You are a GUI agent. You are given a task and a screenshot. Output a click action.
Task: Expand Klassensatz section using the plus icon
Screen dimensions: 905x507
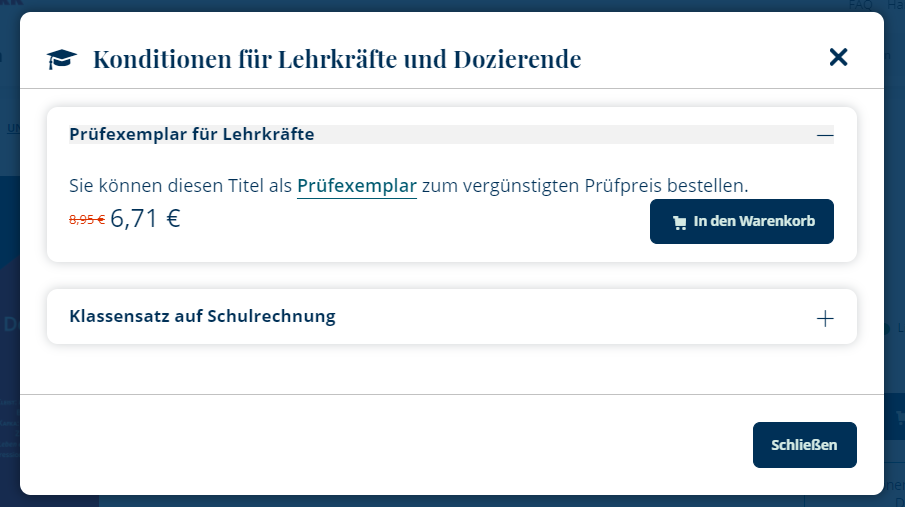tap(825, 318)
